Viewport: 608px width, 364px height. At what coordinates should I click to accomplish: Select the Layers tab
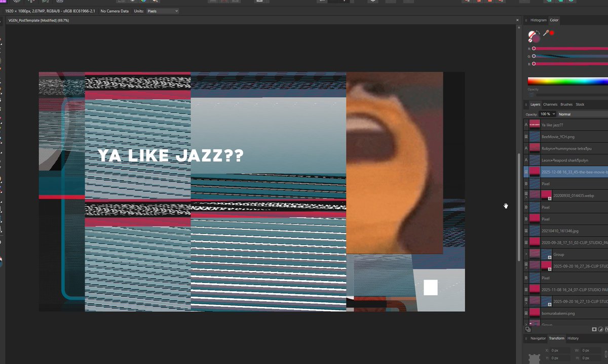[x=536, y=104]
